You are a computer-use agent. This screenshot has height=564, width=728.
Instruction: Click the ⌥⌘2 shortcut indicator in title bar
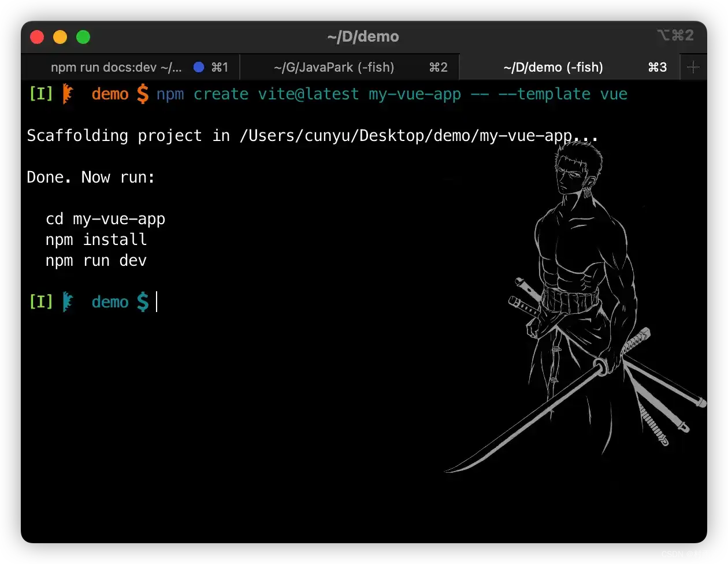(x=675, y=36)
